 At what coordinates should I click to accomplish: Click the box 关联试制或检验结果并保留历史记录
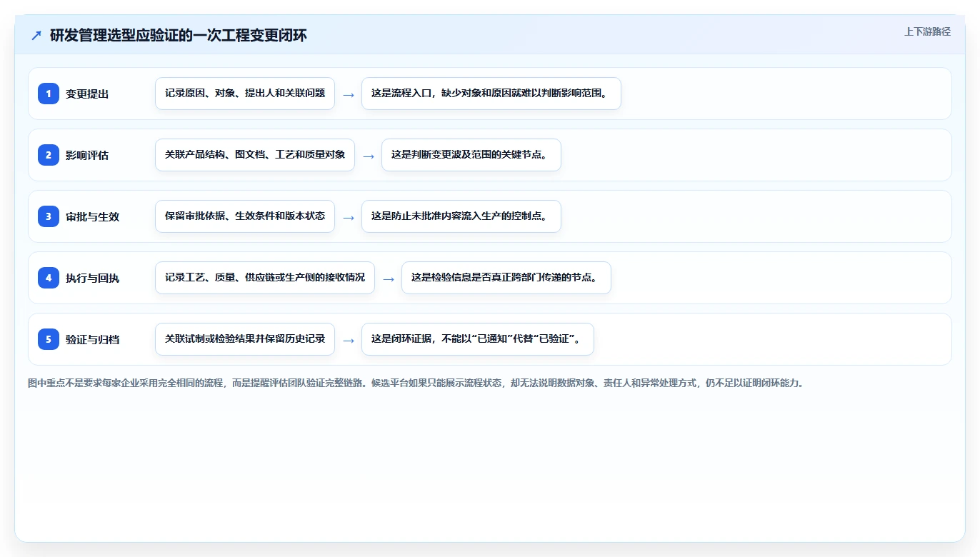[x=245, y=339]
